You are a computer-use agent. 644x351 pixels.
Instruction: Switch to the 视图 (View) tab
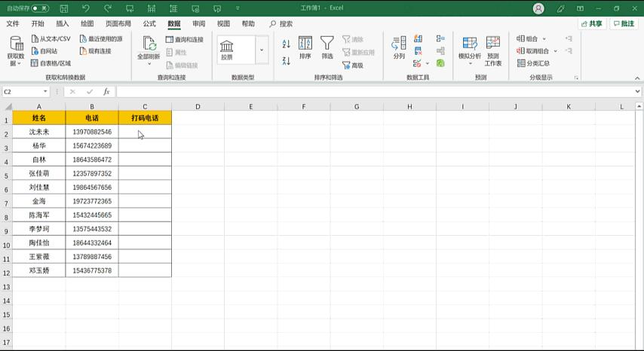coord(223,24)
